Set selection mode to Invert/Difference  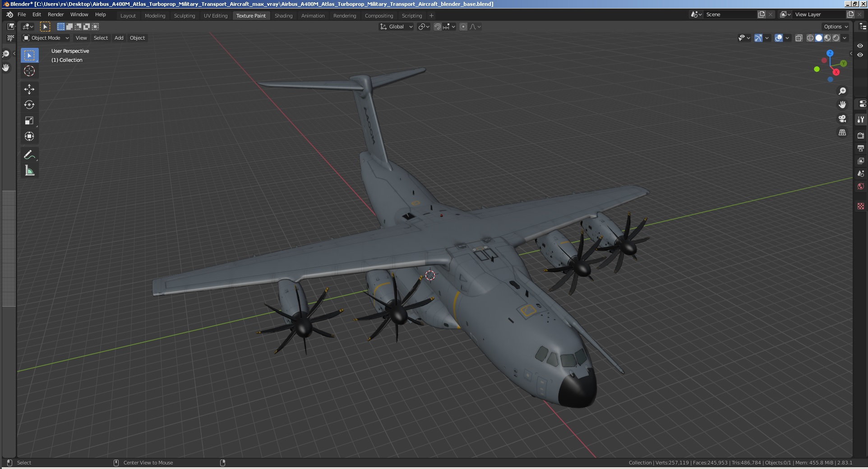[x=87, y=27]
